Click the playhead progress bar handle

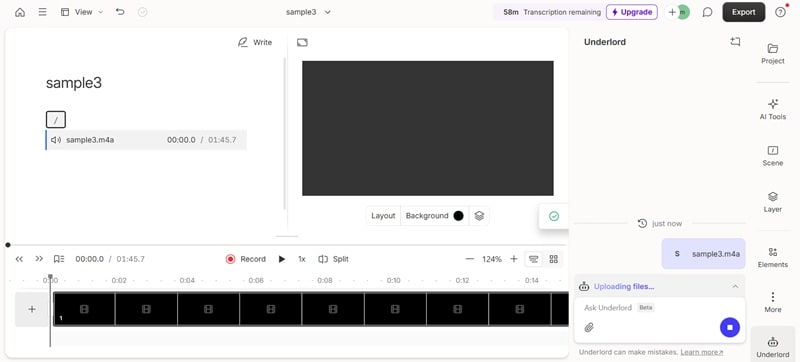8,245
